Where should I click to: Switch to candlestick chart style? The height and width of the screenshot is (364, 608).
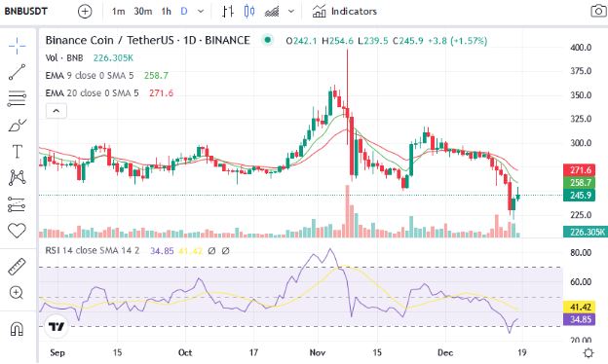249,12
